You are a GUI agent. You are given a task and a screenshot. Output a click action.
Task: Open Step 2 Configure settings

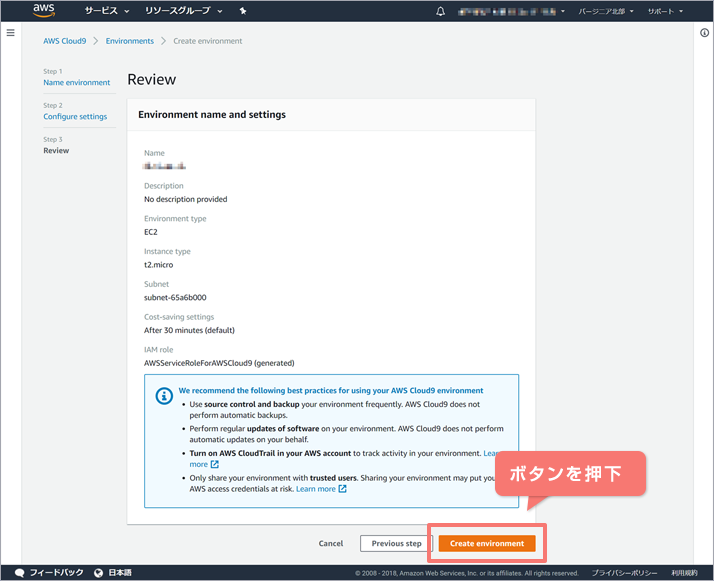pyautogui.click(x=75, y=117)
